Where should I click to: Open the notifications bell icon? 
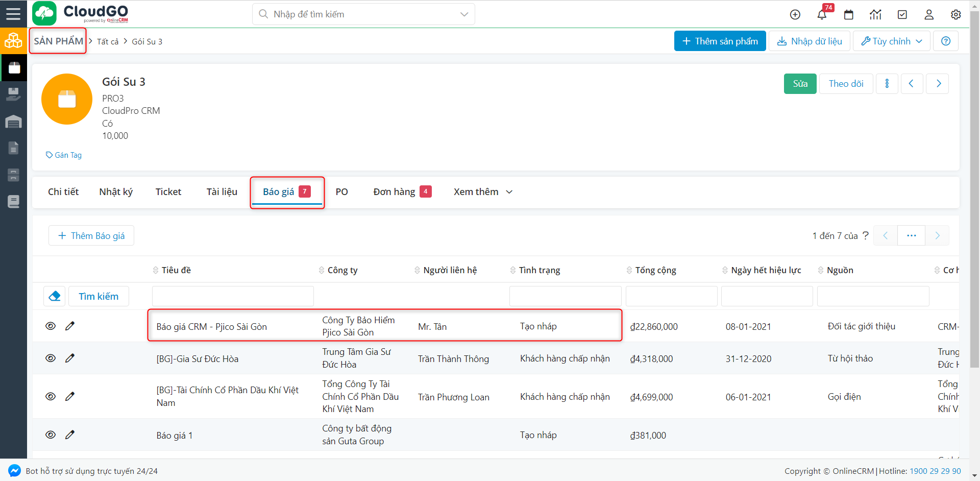822,15
